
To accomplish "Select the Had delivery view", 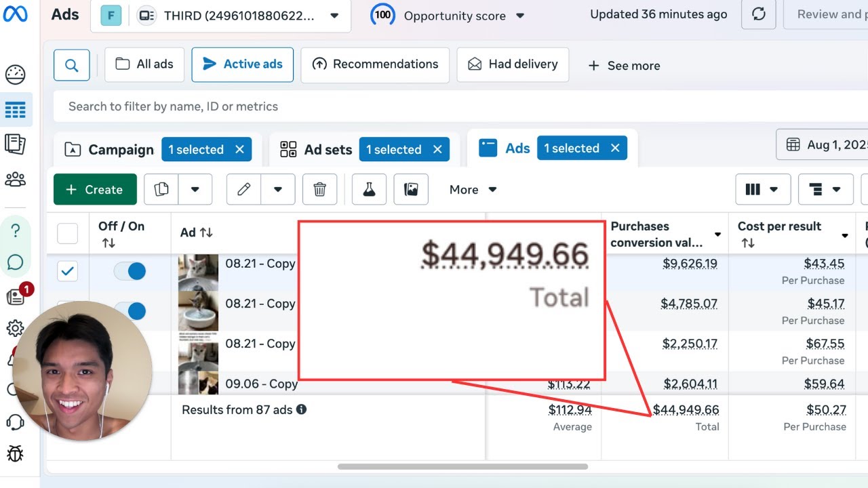I will coord(513,64).
